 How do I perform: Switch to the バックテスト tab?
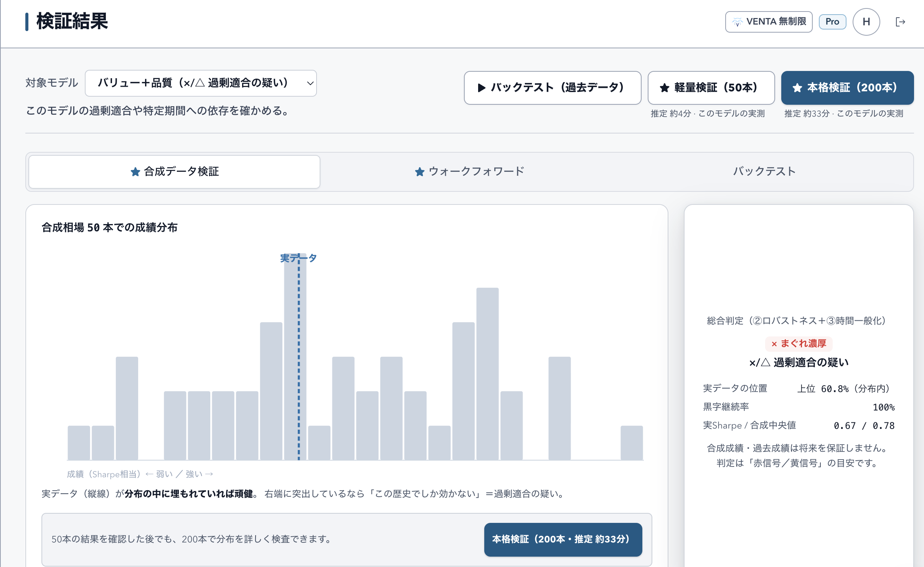[x=764, y=171]
